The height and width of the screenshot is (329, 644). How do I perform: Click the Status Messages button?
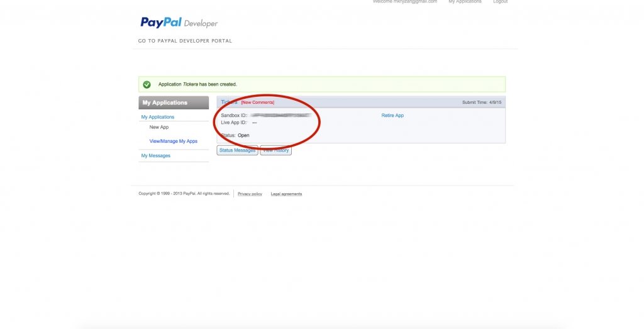(x=237, y=150)
